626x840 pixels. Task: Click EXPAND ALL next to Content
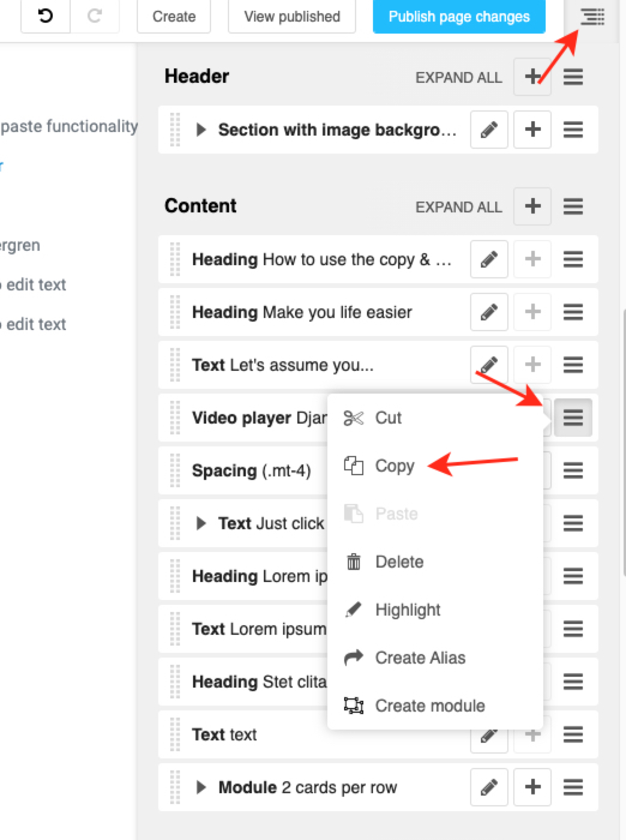click(x=458, y=207)
